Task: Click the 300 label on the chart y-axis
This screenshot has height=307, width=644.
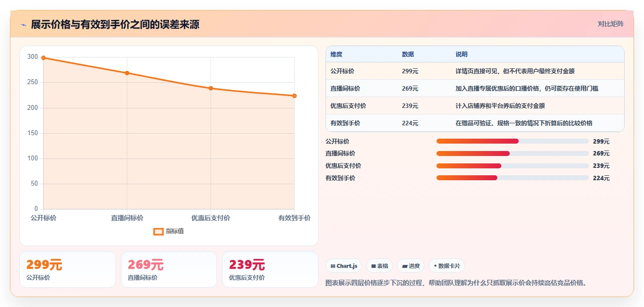Action: point(32,57)
